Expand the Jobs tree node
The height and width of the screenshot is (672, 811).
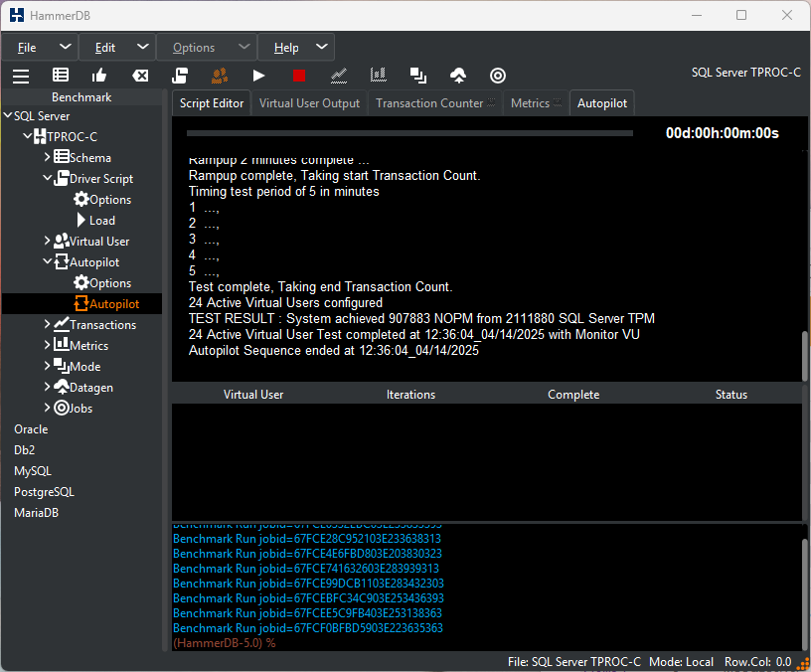point(48,408)
